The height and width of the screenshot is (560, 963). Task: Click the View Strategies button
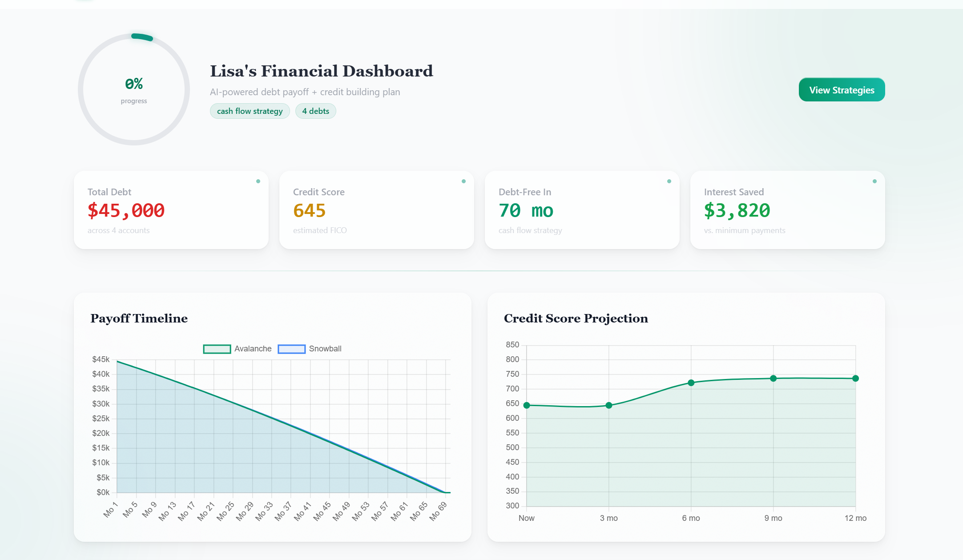click(842, 90)
